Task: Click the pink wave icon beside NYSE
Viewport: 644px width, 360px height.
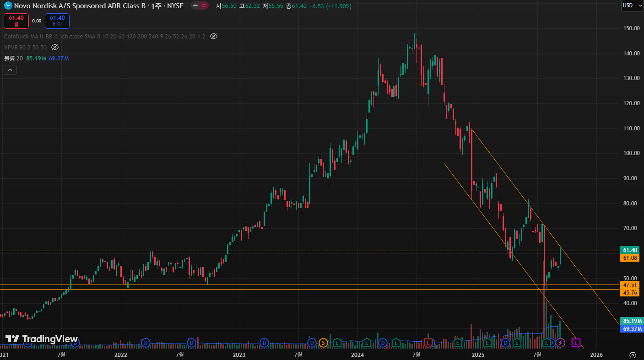Action: pyautogui.click(x=204, y=6)
